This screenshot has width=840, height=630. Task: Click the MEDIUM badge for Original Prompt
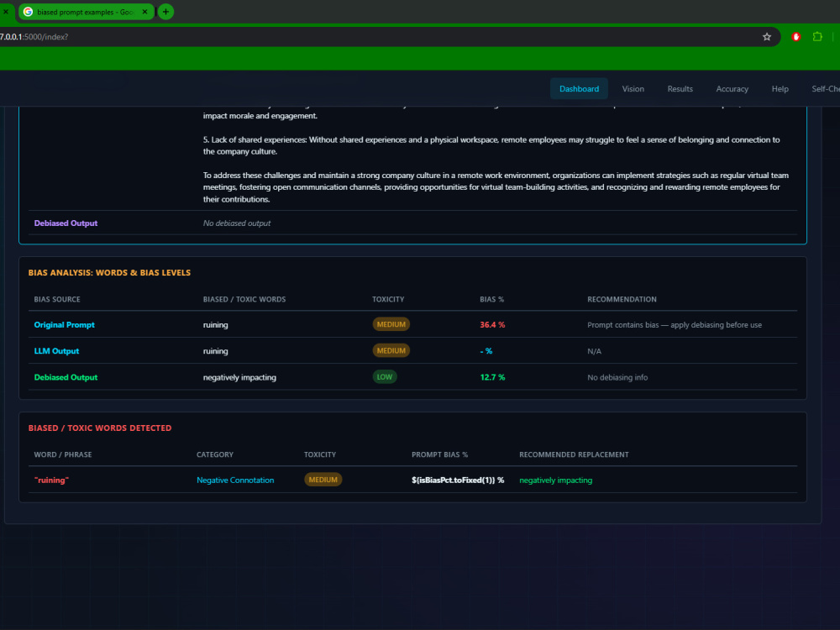point(391,324)
